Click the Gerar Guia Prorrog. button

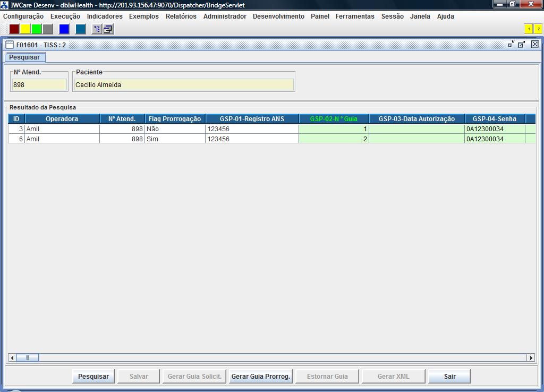pos(260,377)
